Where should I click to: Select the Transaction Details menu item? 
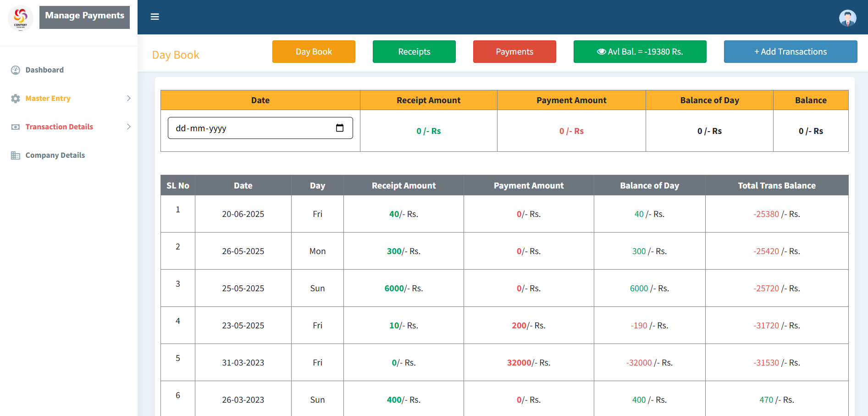(x=59, y=127)
